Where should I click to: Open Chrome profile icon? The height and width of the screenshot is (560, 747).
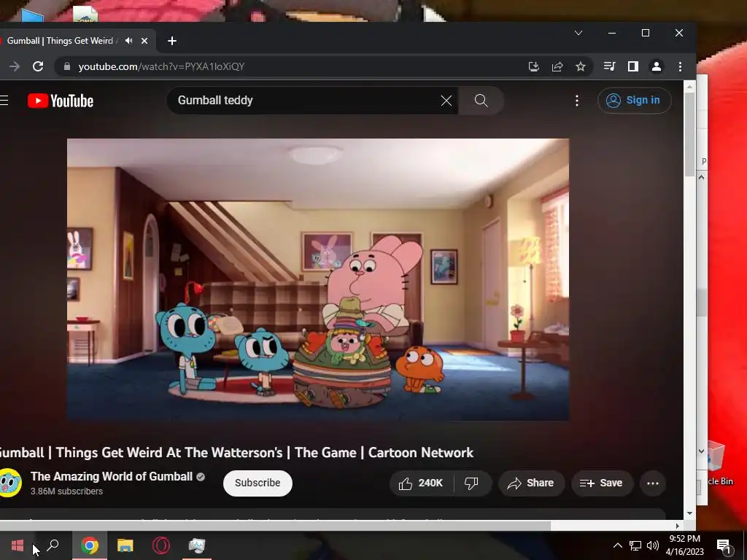click(657, 66)
